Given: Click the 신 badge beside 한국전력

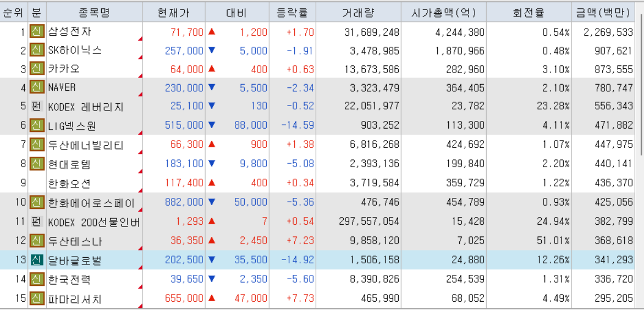Looking at the screenshot, I should pyautogui.click(x=37, y=280).
